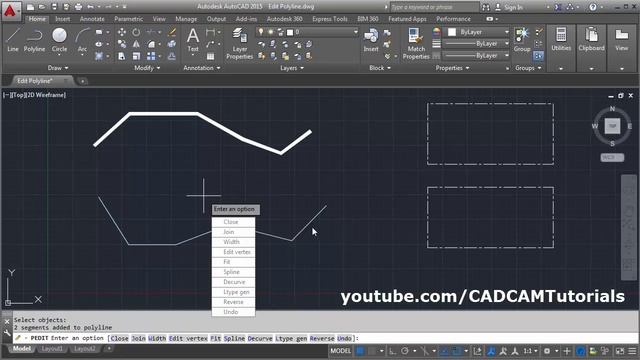Insert a Table from Annotation panel
This screenshot has height=360, width=640.
pos(210,56)
